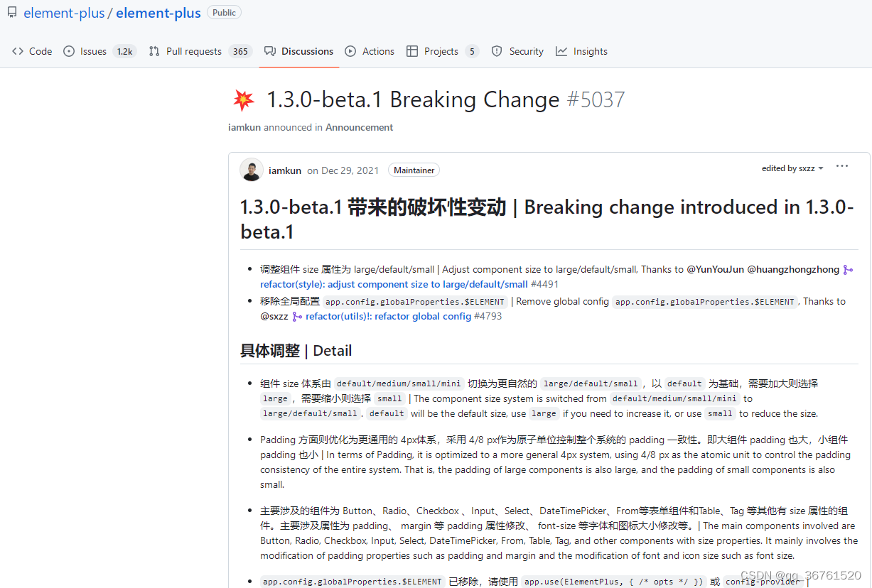Click the Issues circle icon
Screen dimensions: 872x588
69,51
